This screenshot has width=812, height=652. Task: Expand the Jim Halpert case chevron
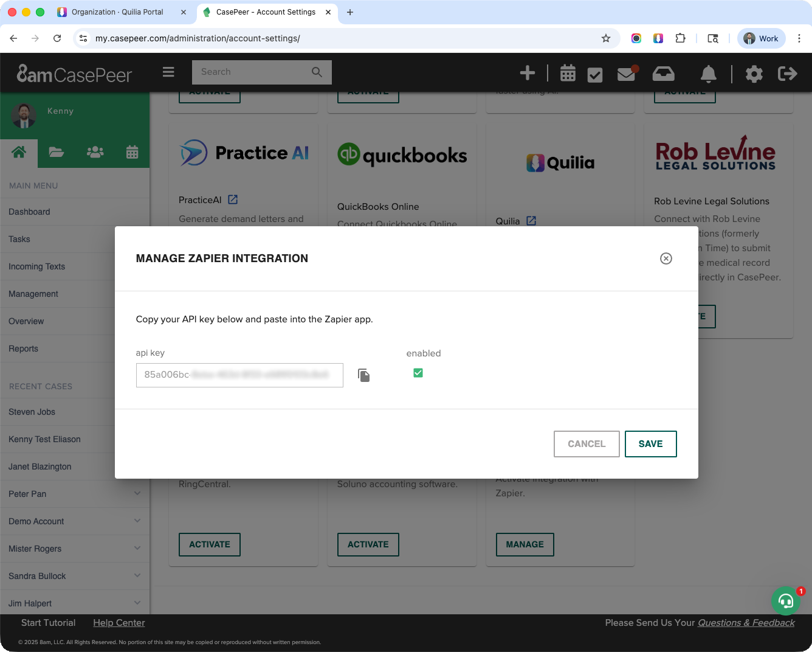[137, 603]
